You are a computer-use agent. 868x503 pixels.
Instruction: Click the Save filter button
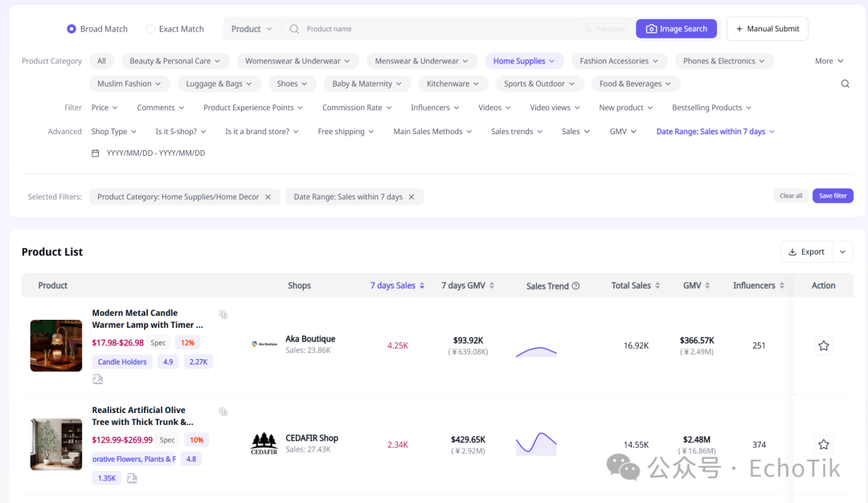point(833,196)
